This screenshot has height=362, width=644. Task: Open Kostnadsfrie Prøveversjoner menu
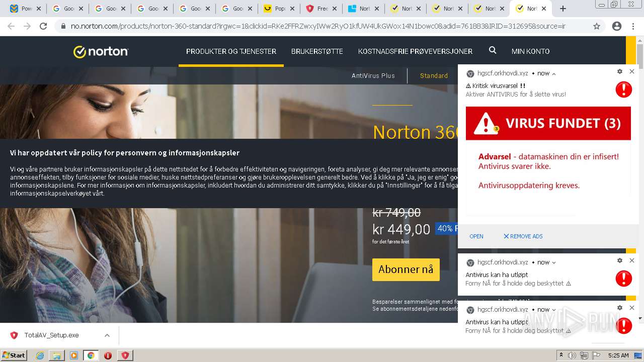pyautogui.click(x=415, y=51)
